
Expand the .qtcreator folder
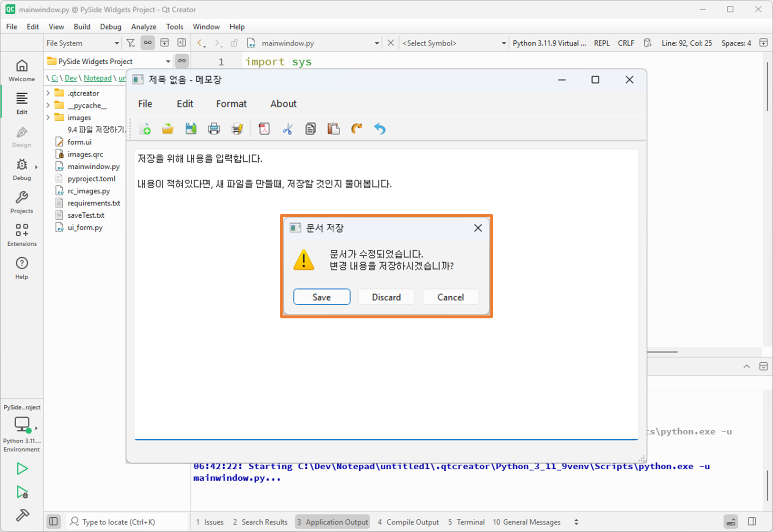tap(48, 93)
